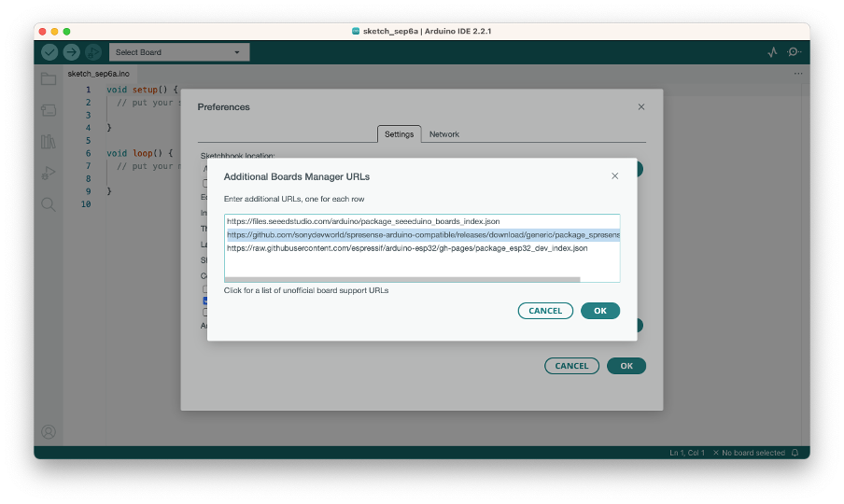This screenshot has height=504, width=844.
Task: Click the Start Debugging toolbar icon
Action: (x=93, y=52)
